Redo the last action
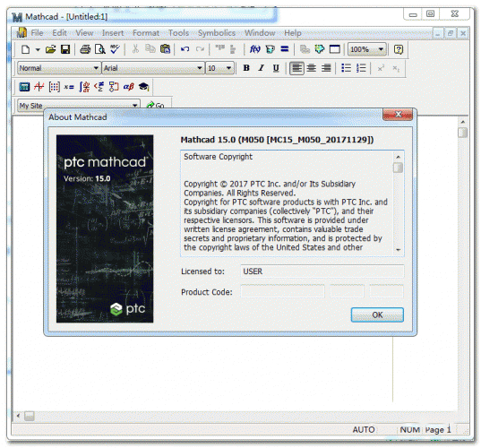481x448 pixels. [x=200, y=49]
